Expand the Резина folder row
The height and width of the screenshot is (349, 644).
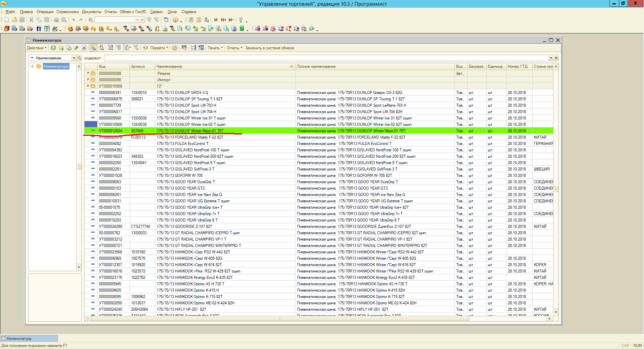point(88,73)
